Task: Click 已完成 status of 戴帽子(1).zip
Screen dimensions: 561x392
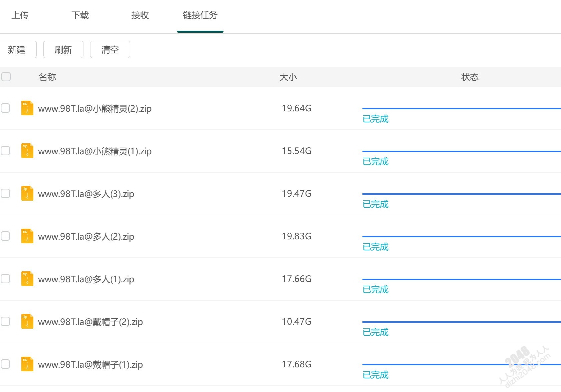Action: pos(375,375)
